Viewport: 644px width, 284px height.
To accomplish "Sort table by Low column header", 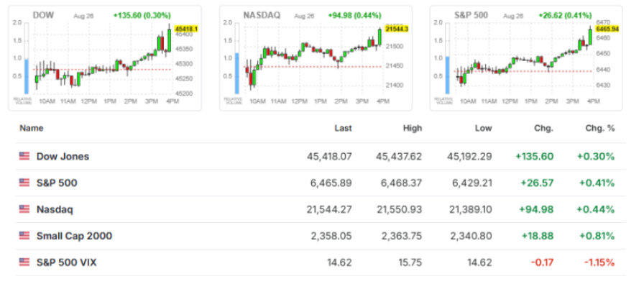I will pos(484,128).
